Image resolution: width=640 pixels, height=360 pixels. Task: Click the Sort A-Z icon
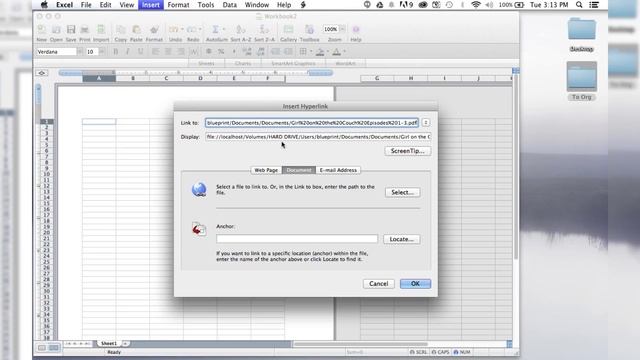point(241,30)
